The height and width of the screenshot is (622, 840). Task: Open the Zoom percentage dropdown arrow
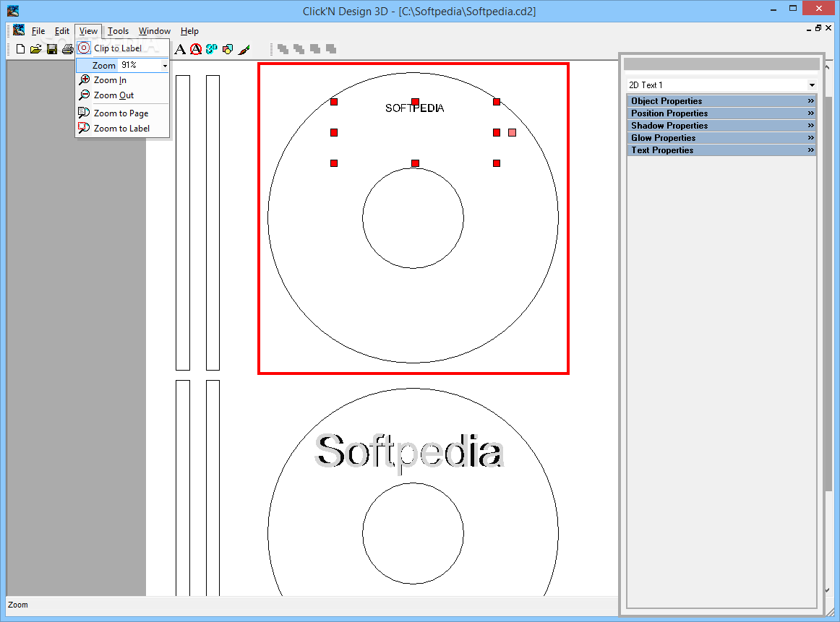pos(165,65)
